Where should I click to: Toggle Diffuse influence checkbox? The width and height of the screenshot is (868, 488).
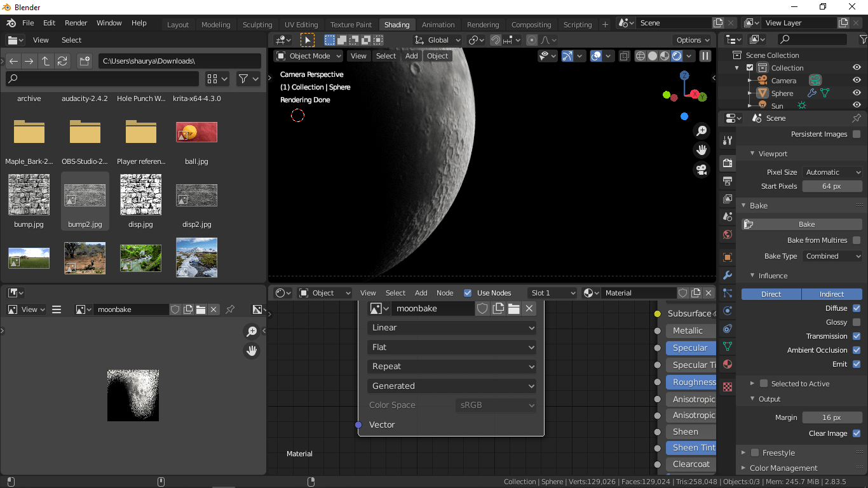(x=857, y=308)
